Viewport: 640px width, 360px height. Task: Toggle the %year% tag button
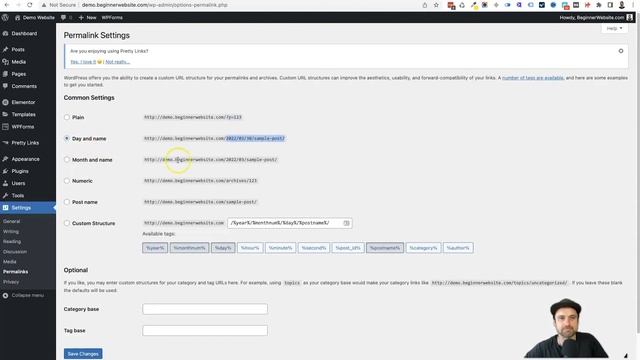pos(155,248)
